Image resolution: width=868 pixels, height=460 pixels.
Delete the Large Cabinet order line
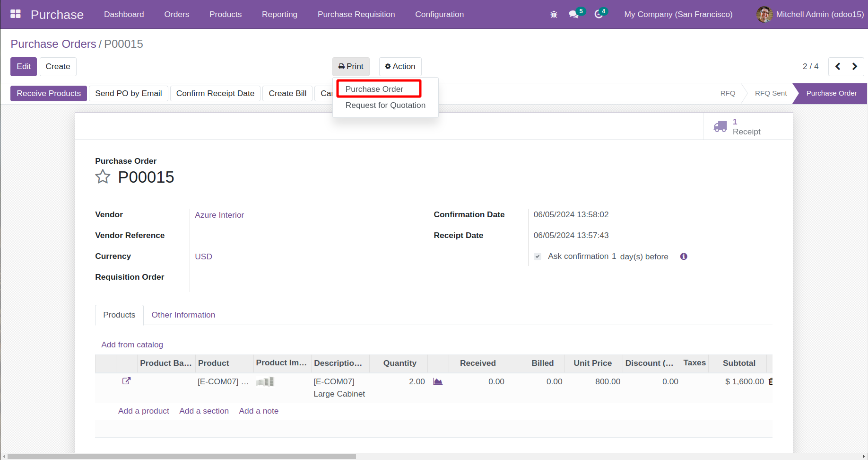[x=771, y=381]
